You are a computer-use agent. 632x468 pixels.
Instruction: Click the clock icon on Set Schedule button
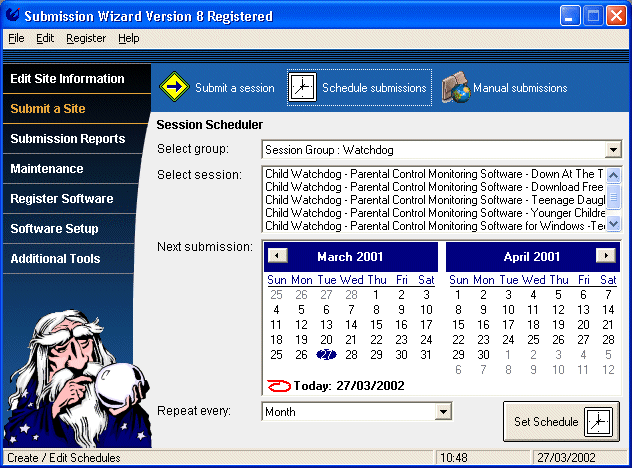pyautogui.click(x=599, y=422)
